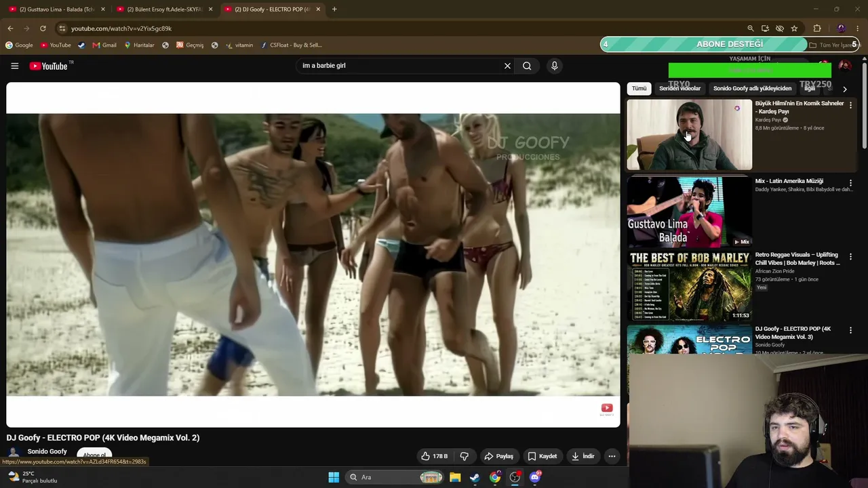View site information in address bar
This screenshot has width=868, height=488.
tap(62, 28)
